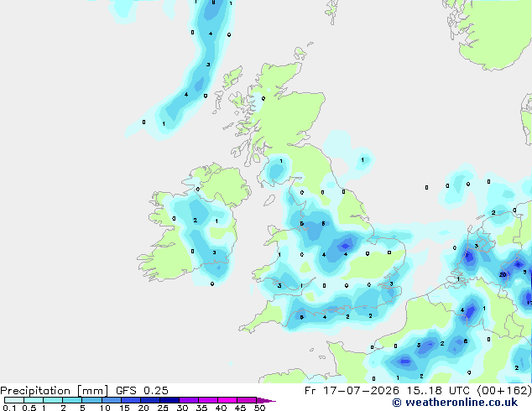Screen dimensions: 532x411
Task: Click the '0.5' legend scale label
Action: [x=29, y=408]
